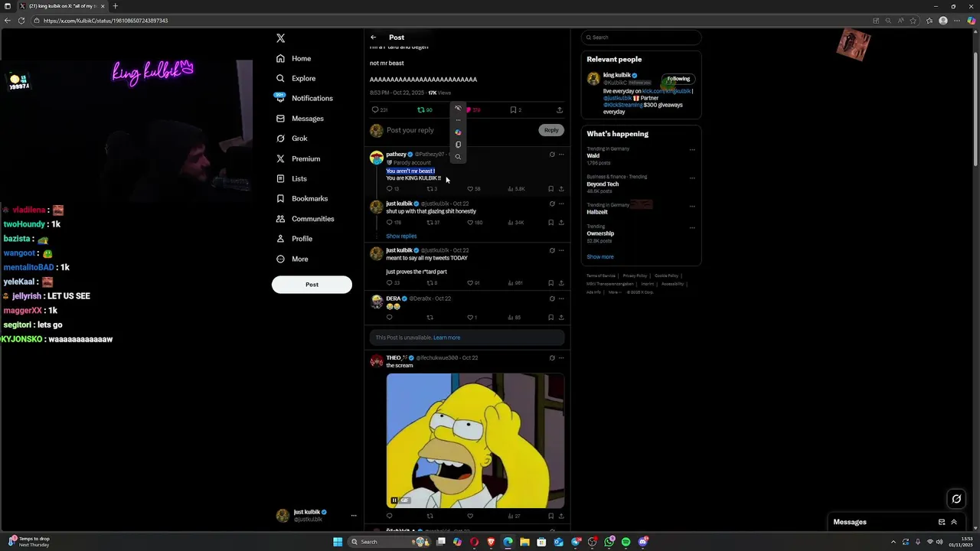
Task: Bookmark the main post
Action: tap(515, 110)
